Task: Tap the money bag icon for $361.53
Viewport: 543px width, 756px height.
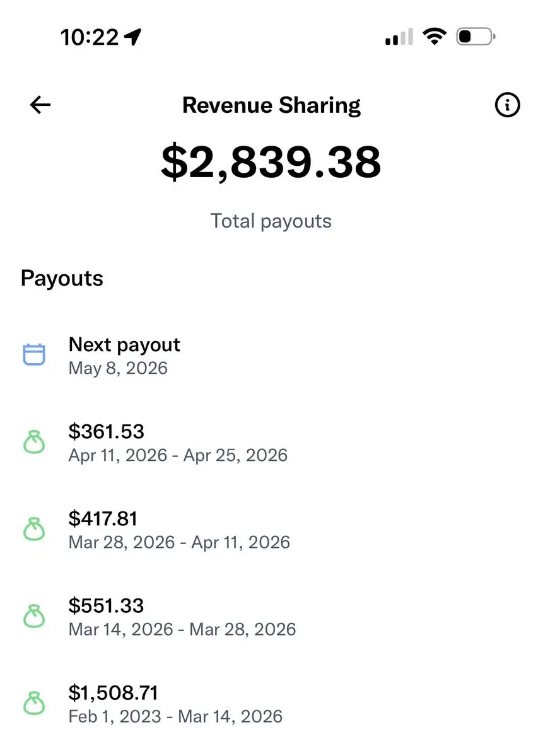Action: pos(35,443)
